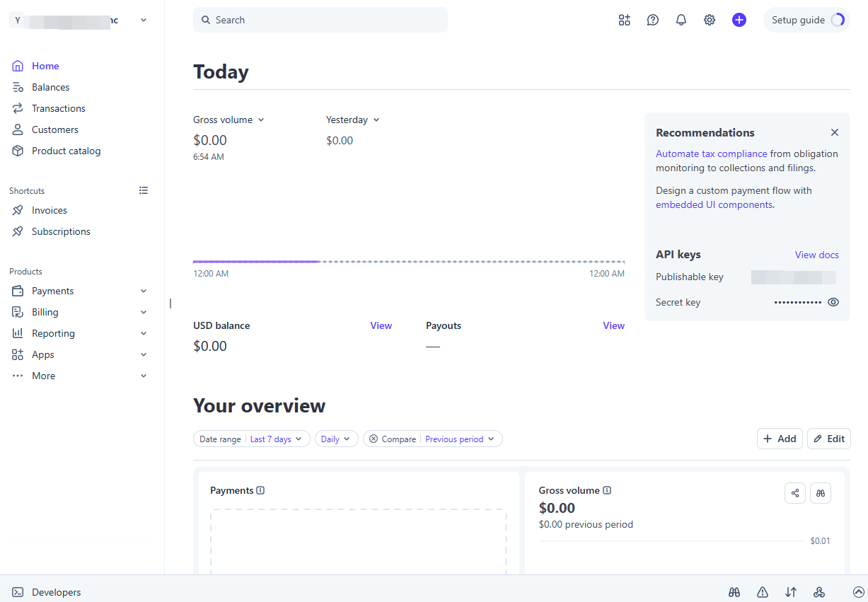868x602 pixels.
Task: Open the help question mark icon
Action: click(653, 20)
